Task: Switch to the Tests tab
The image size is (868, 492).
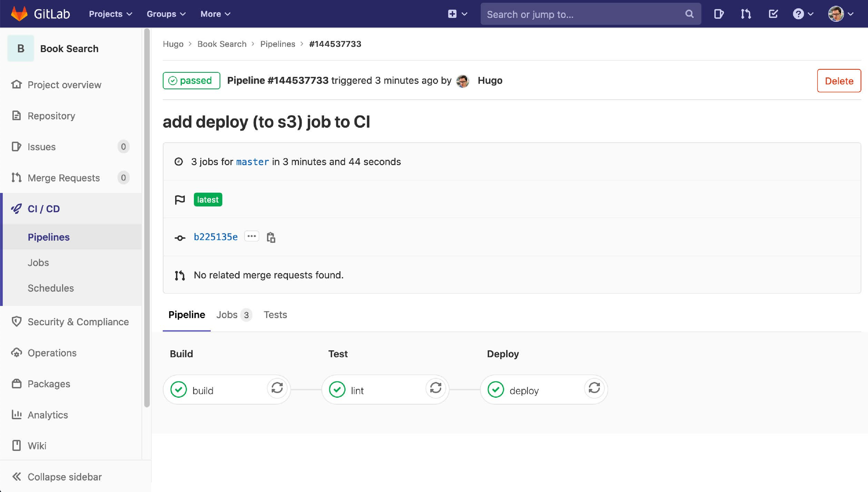Action: [x=275, y=314]
